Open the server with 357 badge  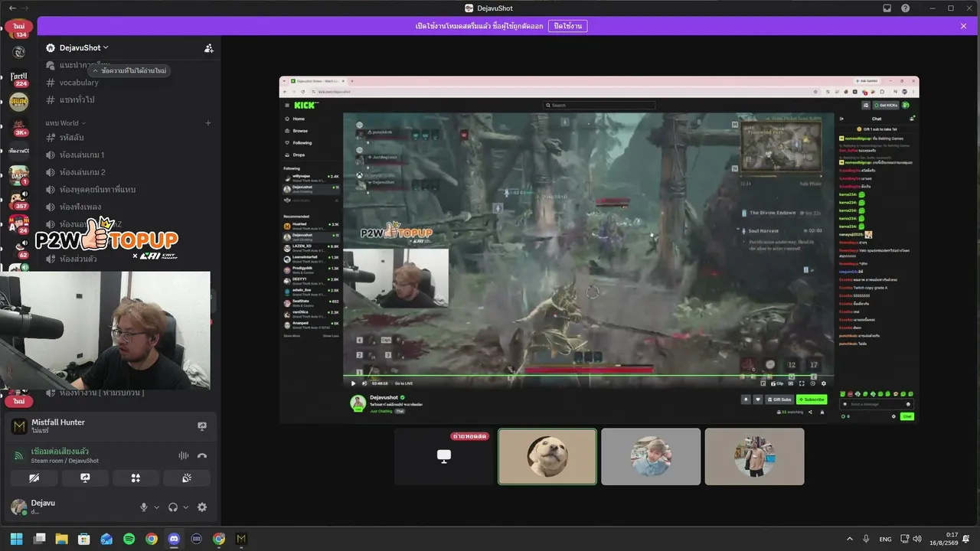pos(19,201)
